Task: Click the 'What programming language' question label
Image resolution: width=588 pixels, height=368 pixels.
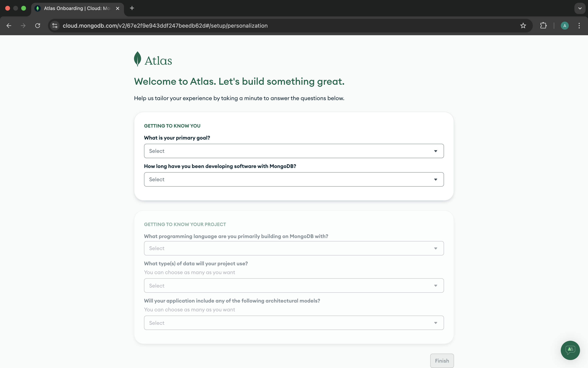Action: [236, 236]
